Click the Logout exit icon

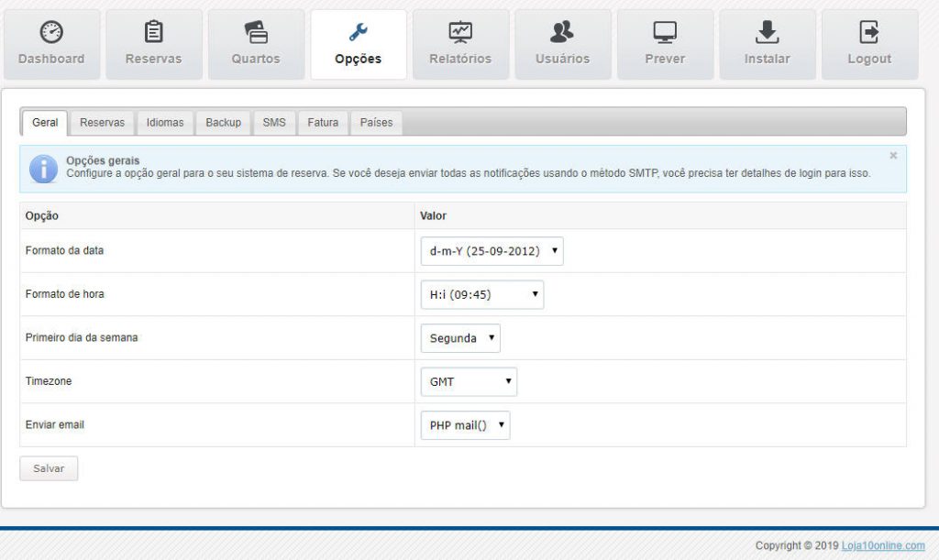[869, 33]
